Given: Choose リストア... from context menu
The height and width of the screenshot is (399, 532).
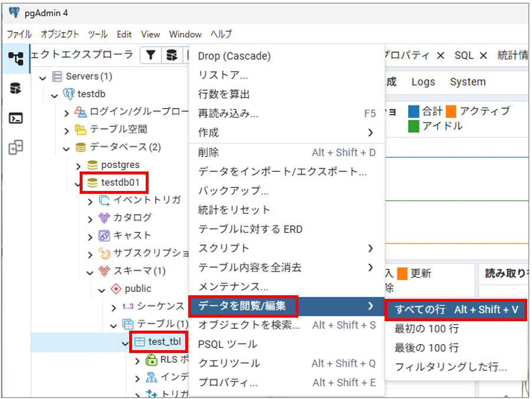Looking at the screenshot, I should click(x=287, y=75).
